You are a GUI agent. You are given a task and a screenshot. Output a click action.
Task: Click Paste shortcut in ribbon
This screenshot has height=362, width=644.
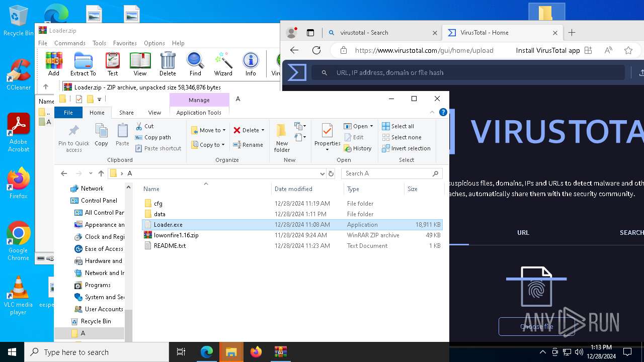pos(158,148)
